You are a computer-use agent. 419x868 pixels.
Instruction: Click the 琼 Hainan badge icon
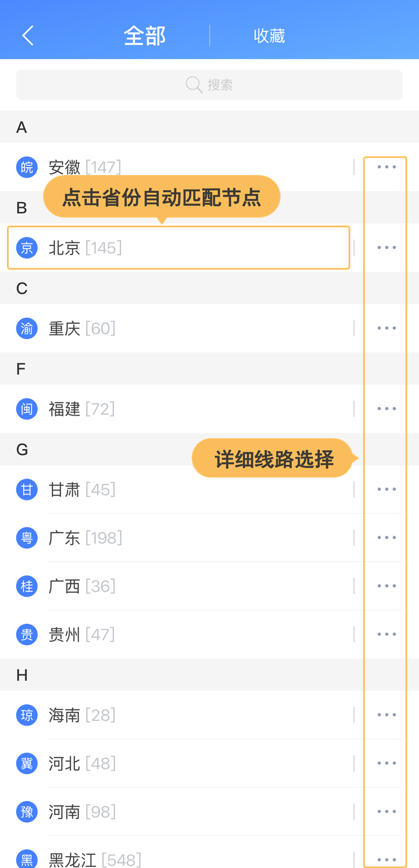tap(27, 715)
